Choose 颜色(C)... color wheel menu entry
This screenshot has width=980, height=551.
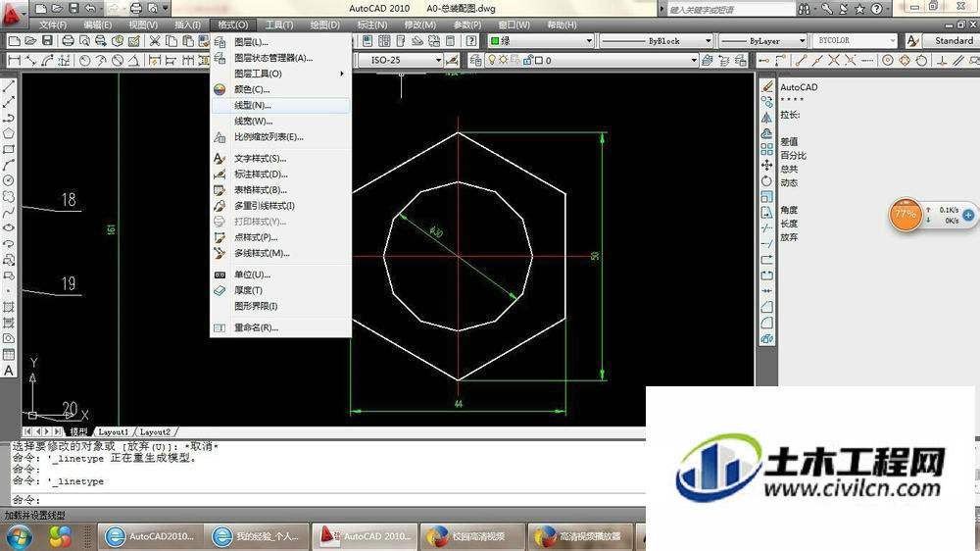[x=280, y=89]
